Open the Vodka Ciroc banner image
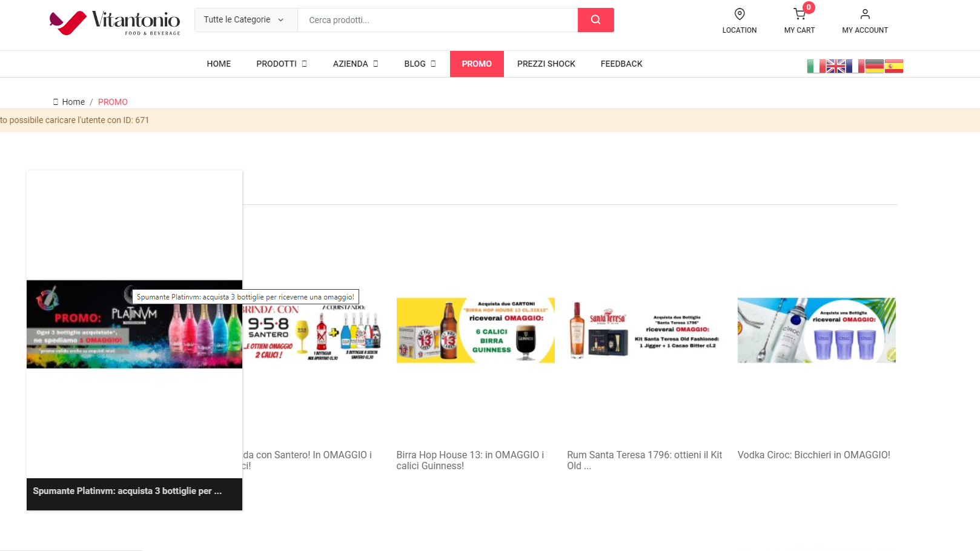 (x=816, y=330)
